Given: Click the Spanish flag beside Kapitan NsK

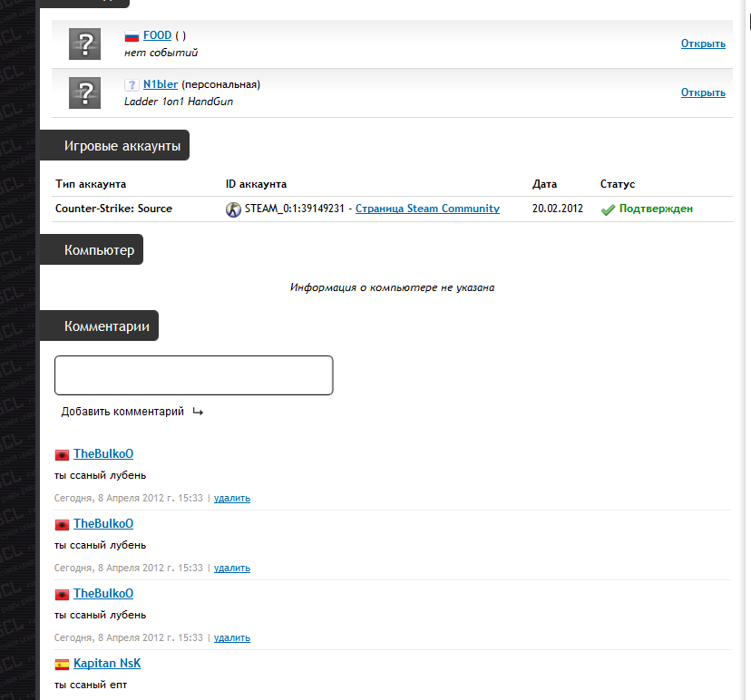Looking at the screenshot, I should pos(62,665).
